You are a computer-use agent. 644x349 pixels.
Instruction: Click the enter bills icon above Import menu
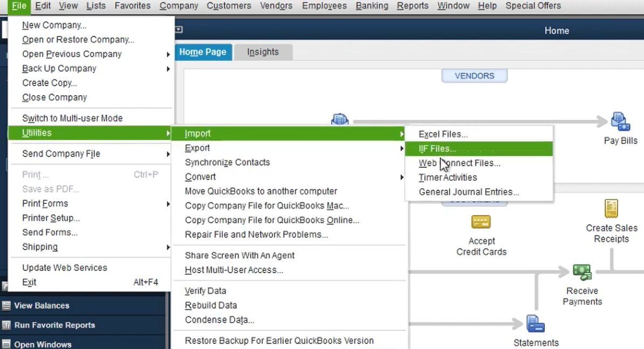pyautogui.click(x=340, y=119)
